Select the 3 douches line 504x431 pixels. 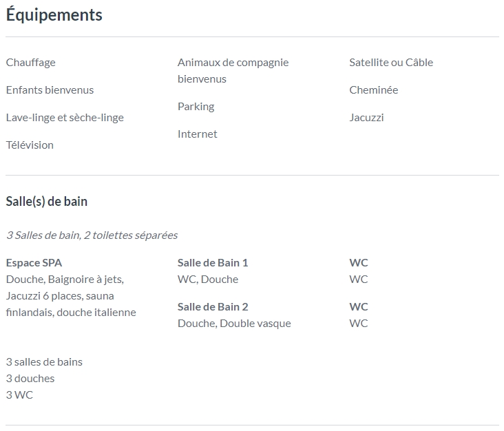click(x=30, y=379)
